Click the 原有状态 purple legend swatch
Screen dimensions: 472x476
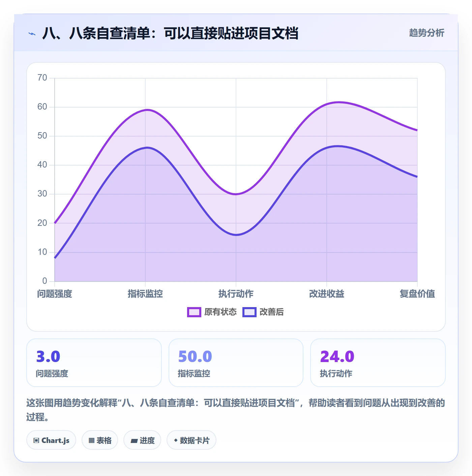[194, 312]
